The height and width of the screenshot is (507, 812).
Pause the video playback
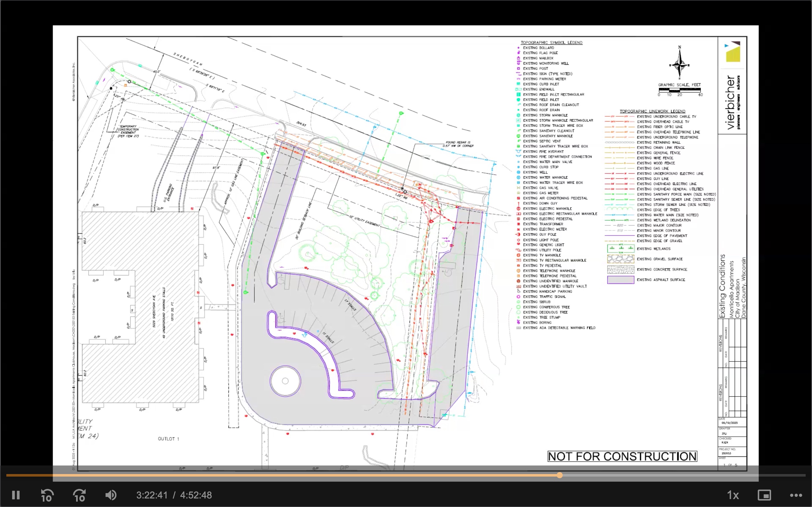[16, 495]
